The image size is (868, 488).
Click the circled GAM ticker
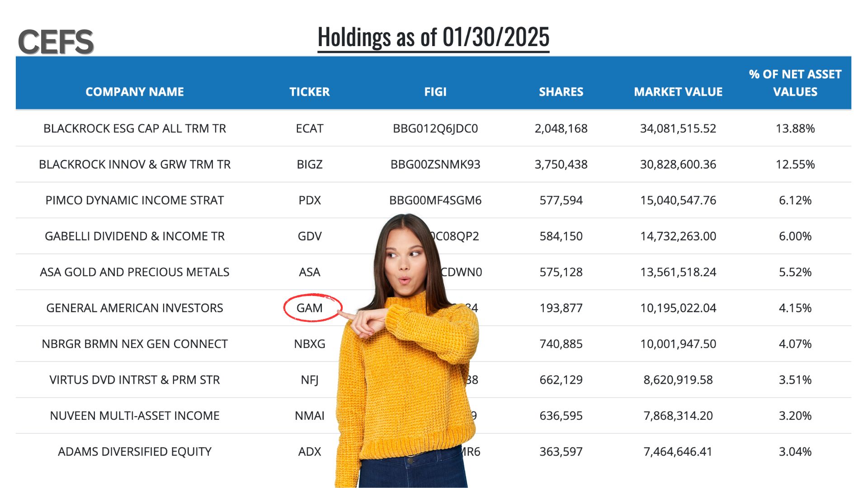click(x=310, y=308)
